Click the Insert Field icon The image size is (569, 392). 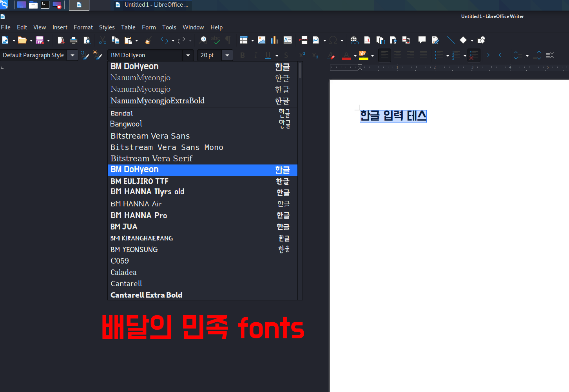[x=316, y=40]
